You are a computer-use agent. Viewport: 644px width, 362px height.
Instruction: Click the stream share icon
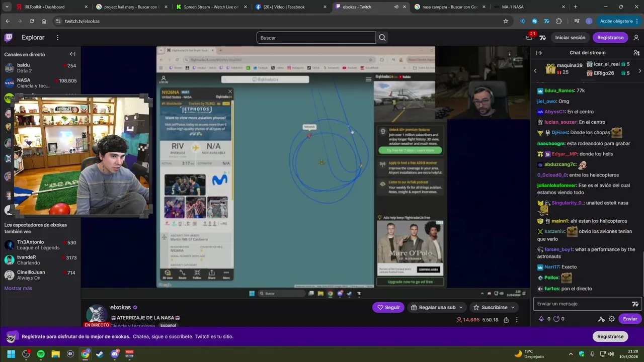pos(506,320)
